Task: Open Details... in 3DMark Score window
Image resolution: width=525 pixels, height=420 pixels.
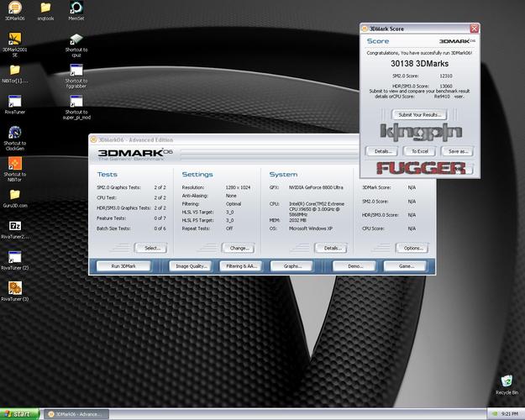Action: tap(381, 151)
